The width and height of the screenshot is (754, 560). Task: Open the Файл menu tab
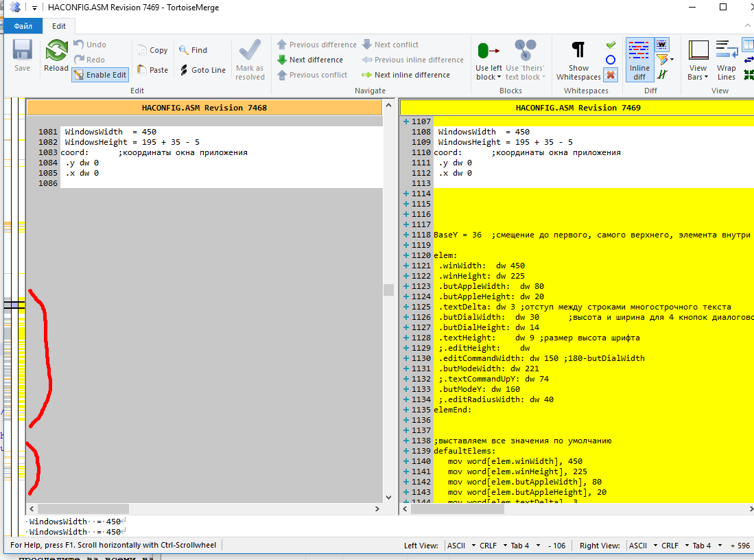tap(23, 26)
